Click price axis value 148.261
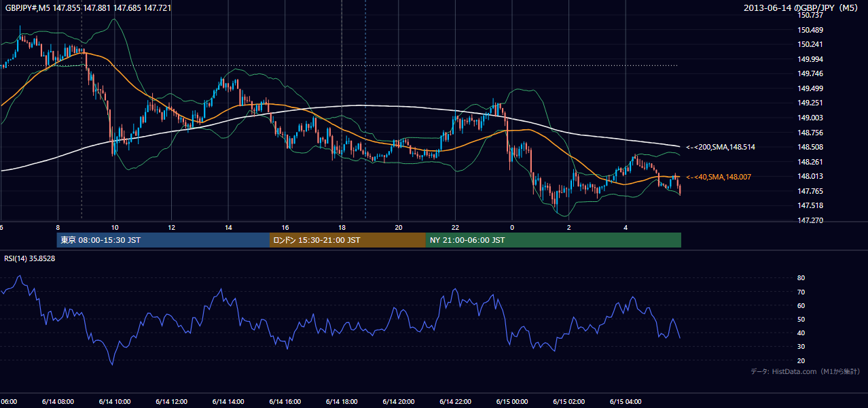The image size is (868, 408). [810, 162]
